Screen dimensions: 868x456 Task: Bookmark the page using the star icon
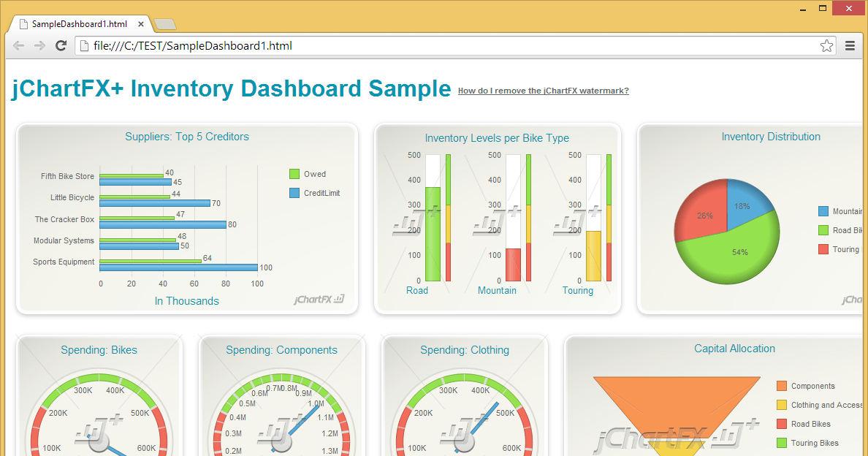pyautogui.click(x=826, y=45)
